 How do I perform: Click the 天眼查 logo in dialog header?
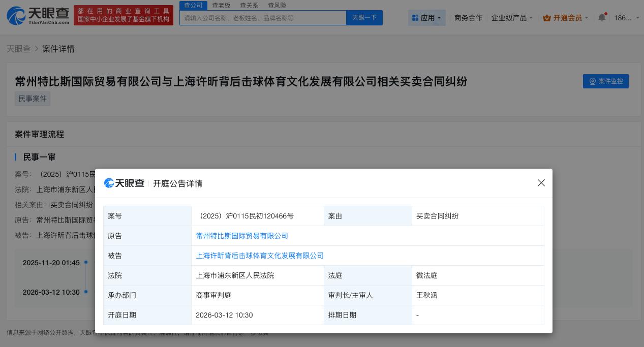(x=124, y=183)
